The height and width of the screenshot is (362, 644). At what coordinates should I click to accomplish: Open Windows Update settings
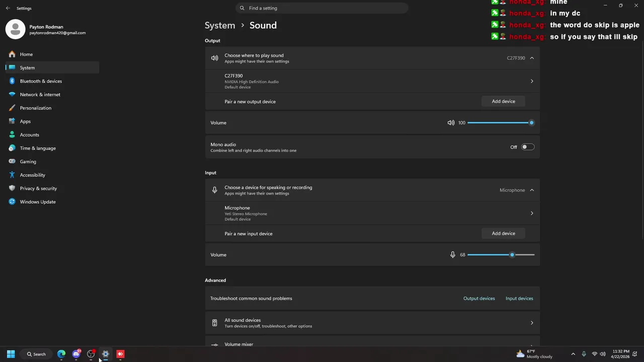point(52,202)
